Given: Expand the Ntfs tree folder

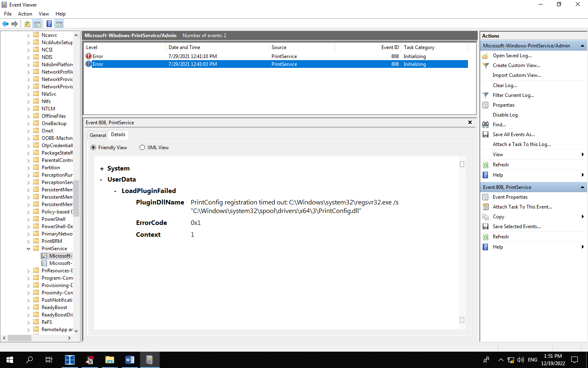Looking at the screenshot, I should coord(29,101).
